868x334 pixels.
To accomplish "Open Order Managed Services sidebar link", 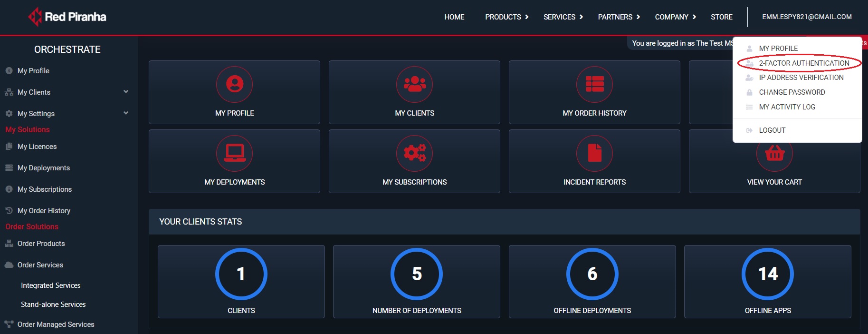I will (x=56, y=324).
